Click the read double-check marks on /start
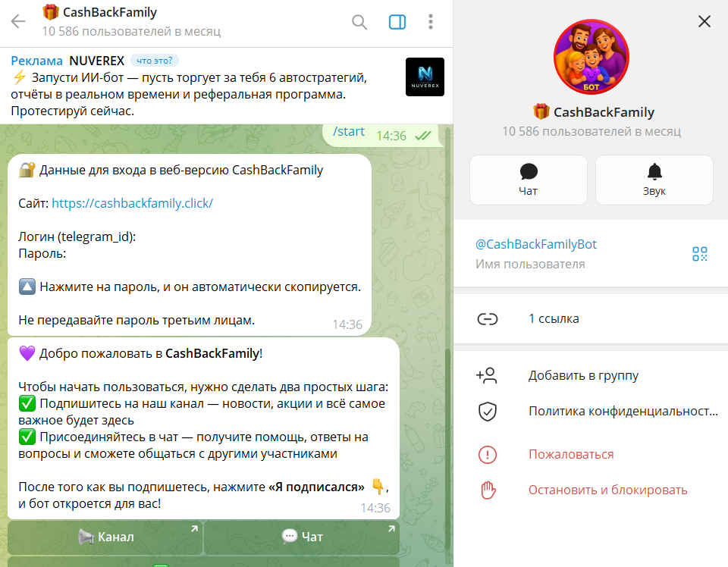The height and width of the screenshot is (567, 728). pyautogui.click(x=423, y=136)
